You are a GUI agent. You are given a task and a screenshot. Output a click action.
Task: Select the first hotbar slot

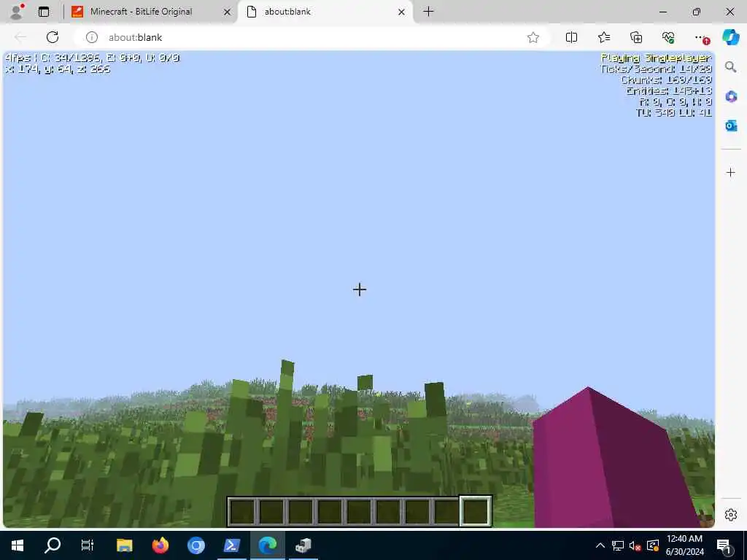(242, 511)
